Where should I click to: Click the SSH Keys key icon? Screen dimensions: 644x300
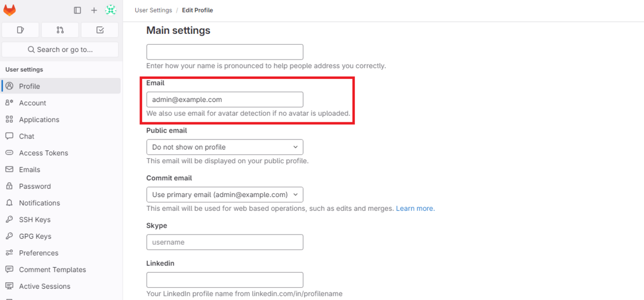coord(9,219)
